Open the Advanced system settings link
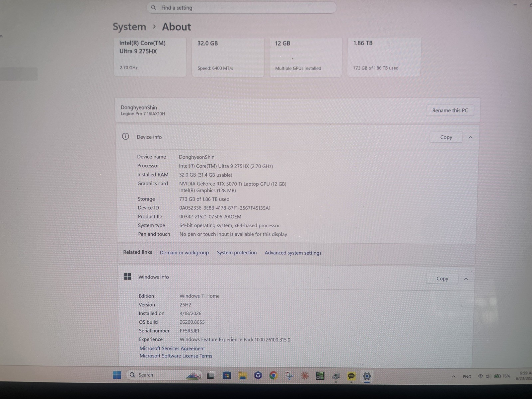 [x=293, y=253]
